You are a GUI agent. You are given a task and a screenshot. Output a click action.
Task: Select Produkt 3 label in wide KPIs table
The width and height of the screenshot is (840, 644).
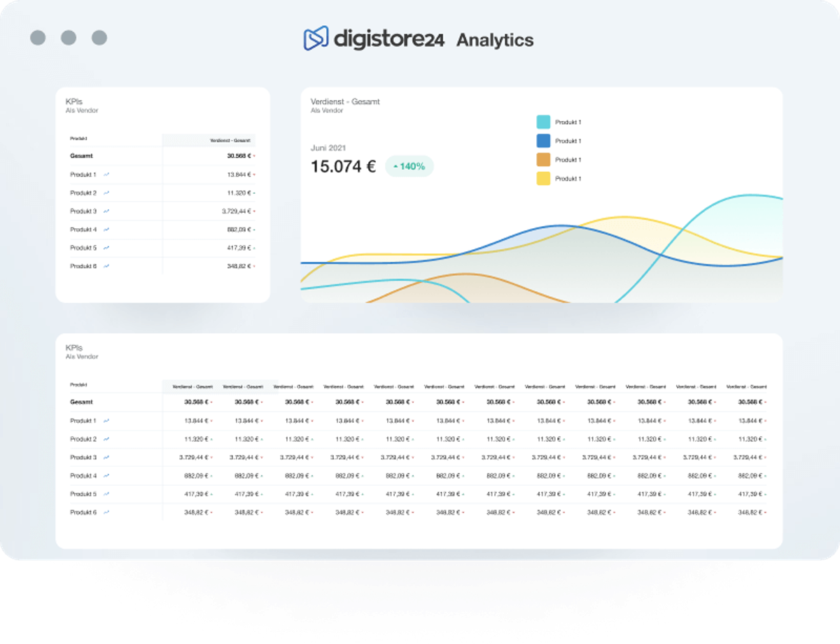(x=83, y=457)
